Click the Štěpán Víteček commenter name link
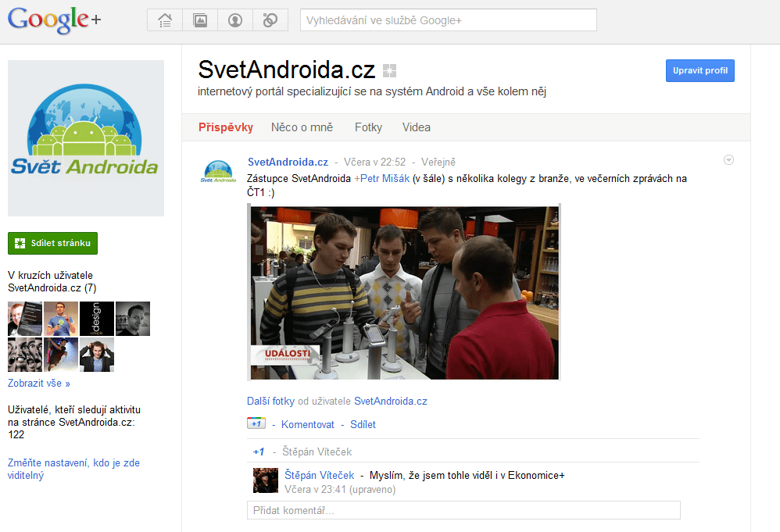780x532 pixels. [x=320, y=475]
